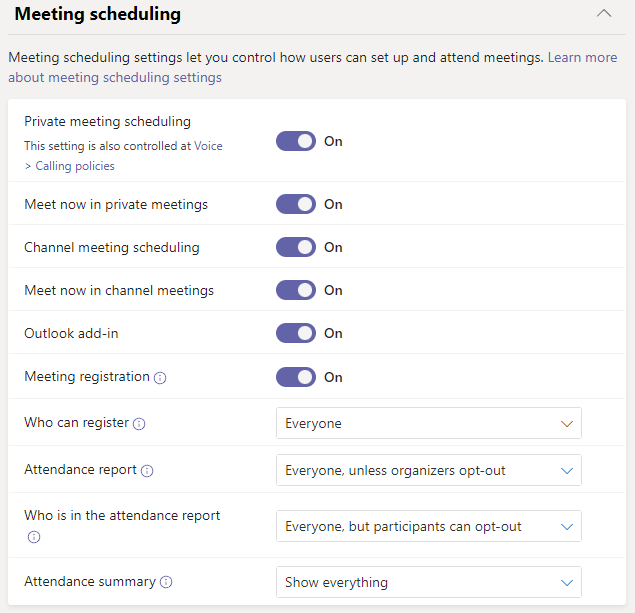Turn off Meeting registration toggle
Screen dimensions: 635x613
tap(296, 377)
